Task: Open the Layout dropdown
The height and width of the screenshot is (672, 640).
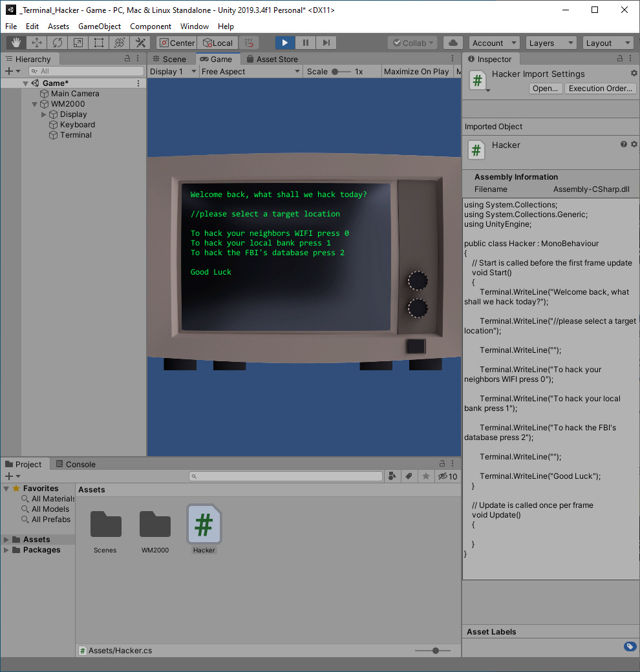Action: 608,43
